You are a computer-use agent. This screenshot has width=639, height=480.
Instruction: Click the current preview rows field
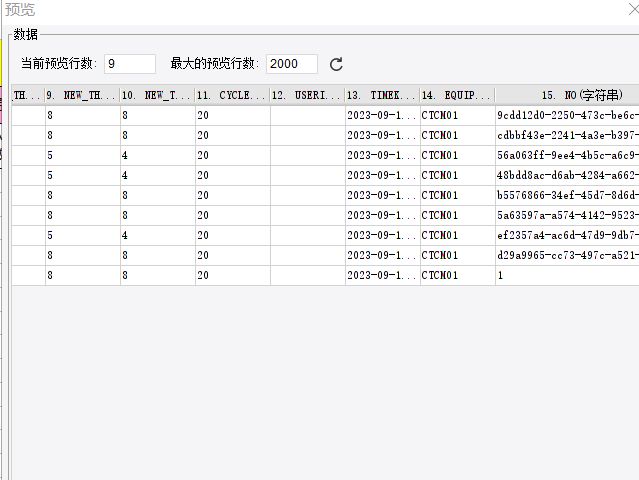tap(130, 64)
